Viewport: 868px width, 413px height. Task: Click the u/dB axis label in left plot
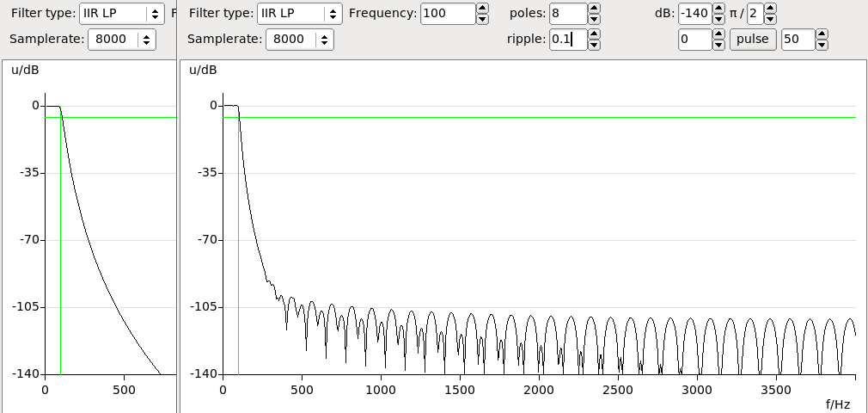click(x=26, y=71)
